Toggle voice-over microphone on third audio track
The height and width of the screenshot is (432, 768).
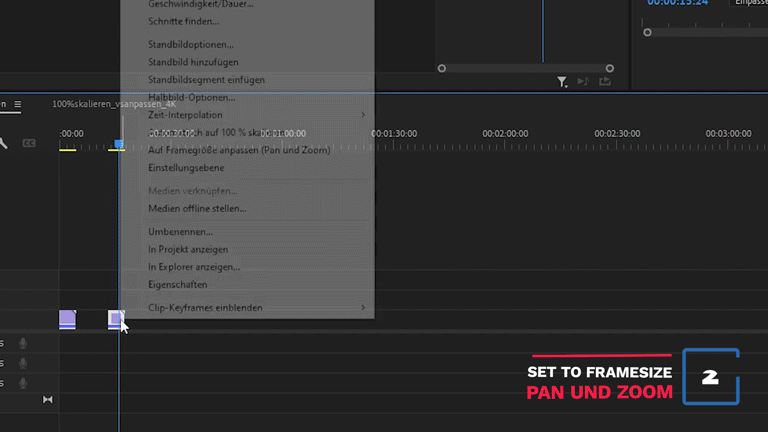point(23,383)
